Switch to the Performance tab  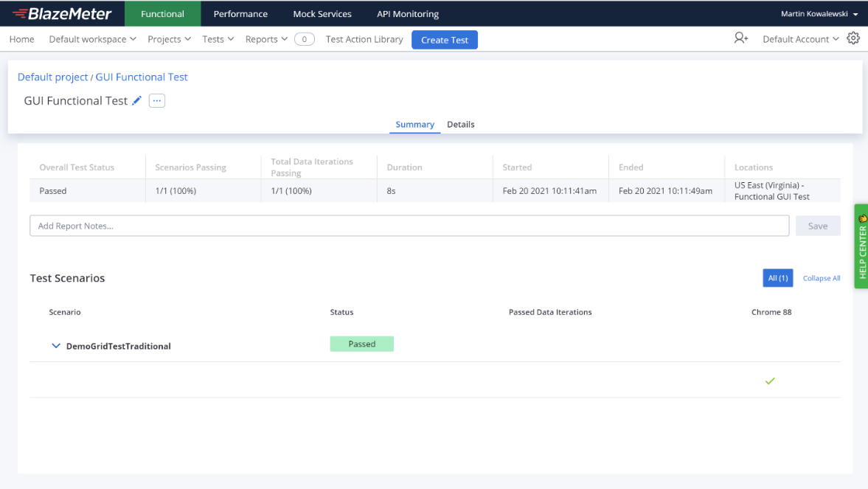pyautogui.click(x=241, y=14)
